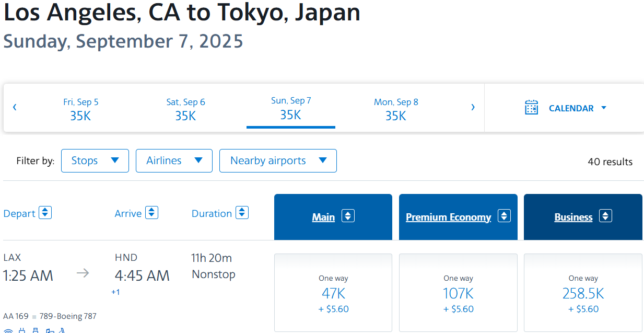644x333 pixels.
Task: Expand the Airlines filter dropdown
Action: (x=174, y=160)
